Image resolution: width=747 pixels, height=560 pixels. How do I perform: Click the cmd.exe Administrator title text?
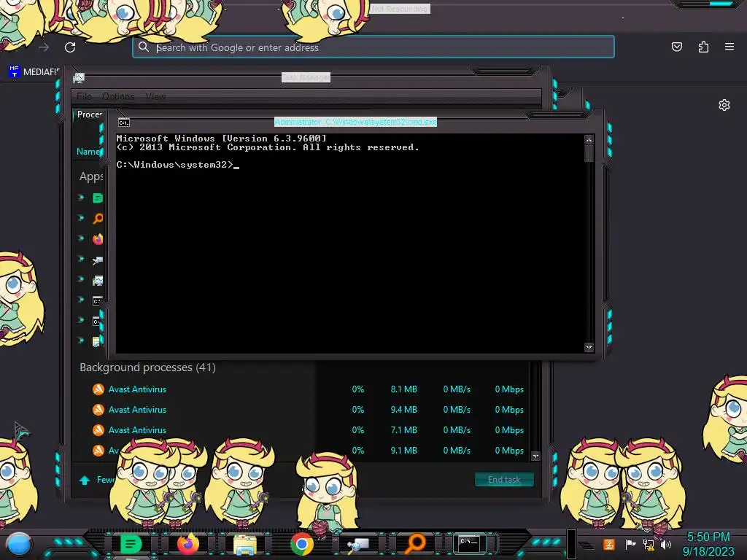coord(355,122)
